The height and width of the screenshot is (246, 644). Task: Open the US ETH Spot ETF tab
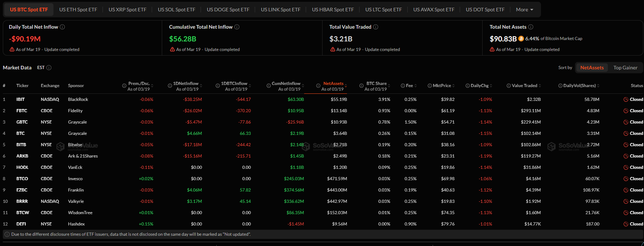click(78, 10)
